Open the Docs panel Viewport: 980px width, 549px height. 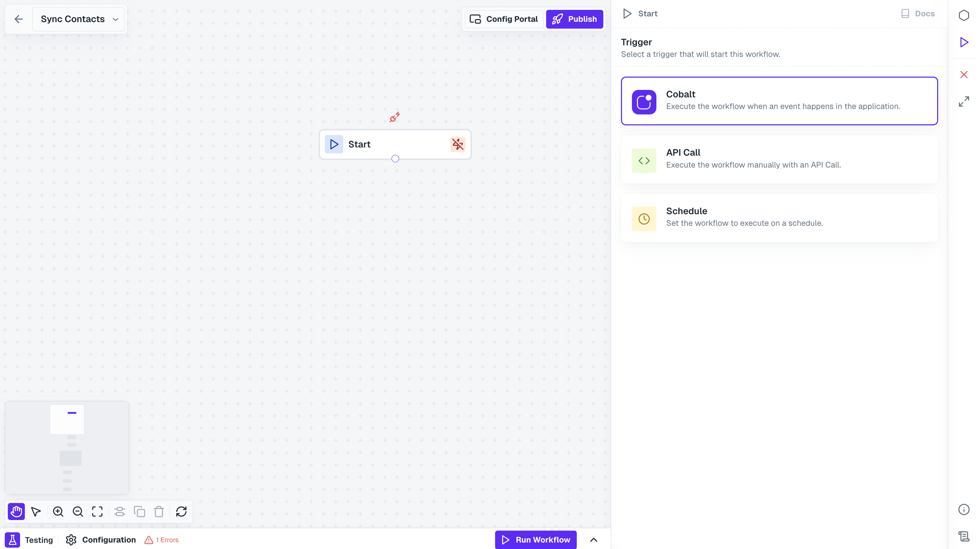click(918, 13)
